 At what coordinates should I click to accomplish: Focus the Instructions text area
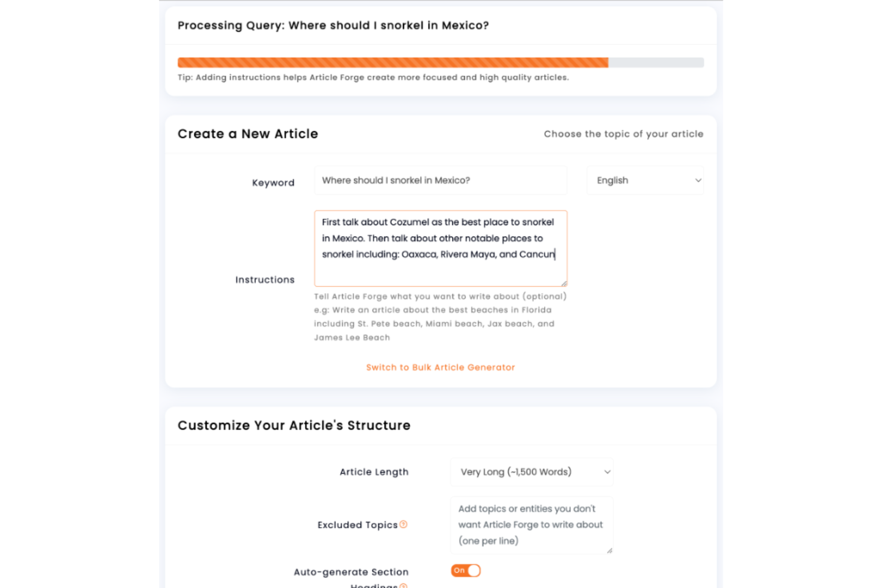tap(440, 248)
